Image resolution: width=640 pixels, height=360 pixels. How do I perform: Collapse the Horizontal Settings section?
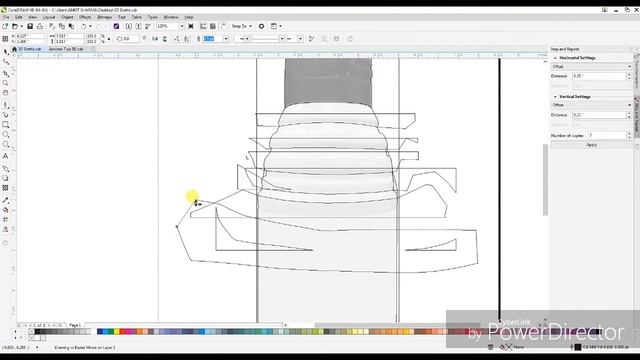tap(555, 58)
